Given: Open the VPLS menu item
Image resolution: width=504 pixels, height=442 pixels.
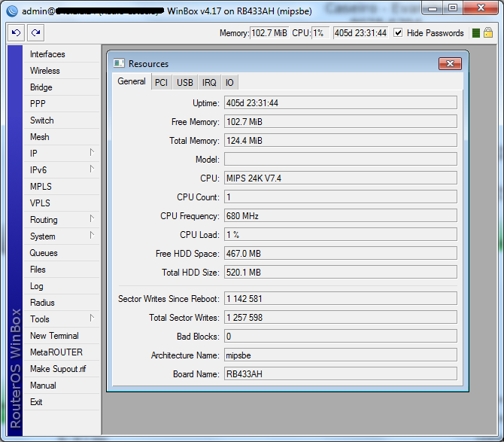Looking at the screenshot, I should [x=62, y=203].
